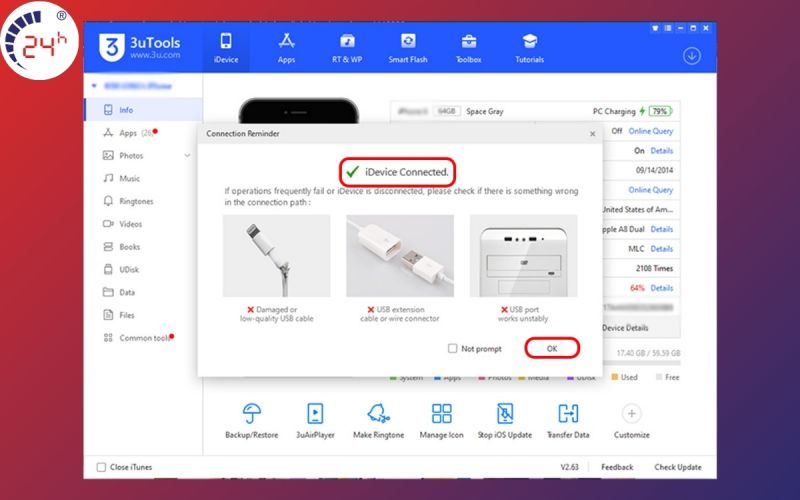The height and width of the screenshot is (500, 800).
Task: Click the orange Used legend swatch
Action: 615,377
